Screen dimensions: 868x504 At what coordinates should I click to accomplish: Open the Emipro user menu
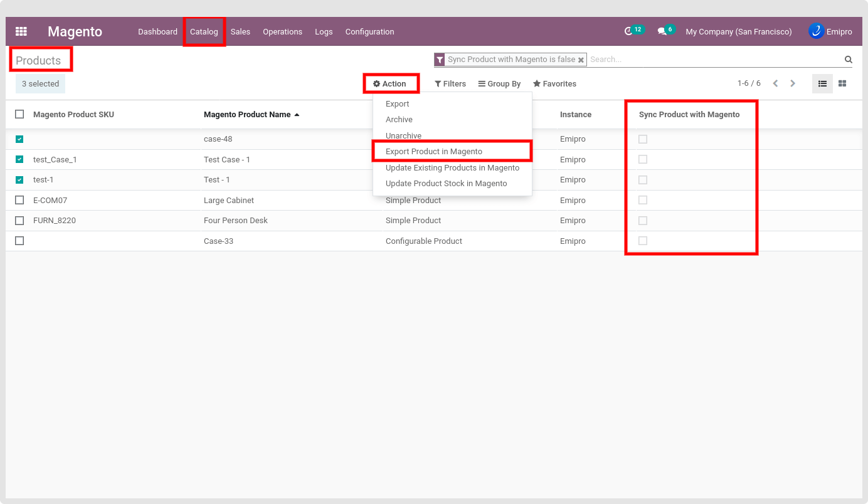(x=830, y=31)
